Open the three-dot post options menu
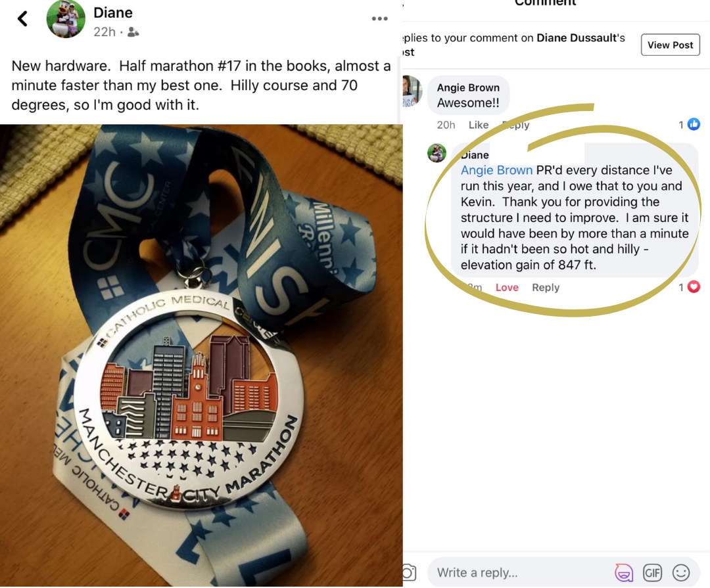This screenshot has width=710, height=588. point(379,18)
